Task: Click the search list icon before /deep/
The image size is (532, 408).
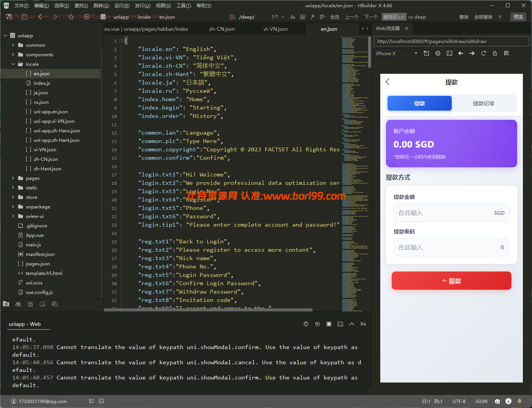Action: 232,17
